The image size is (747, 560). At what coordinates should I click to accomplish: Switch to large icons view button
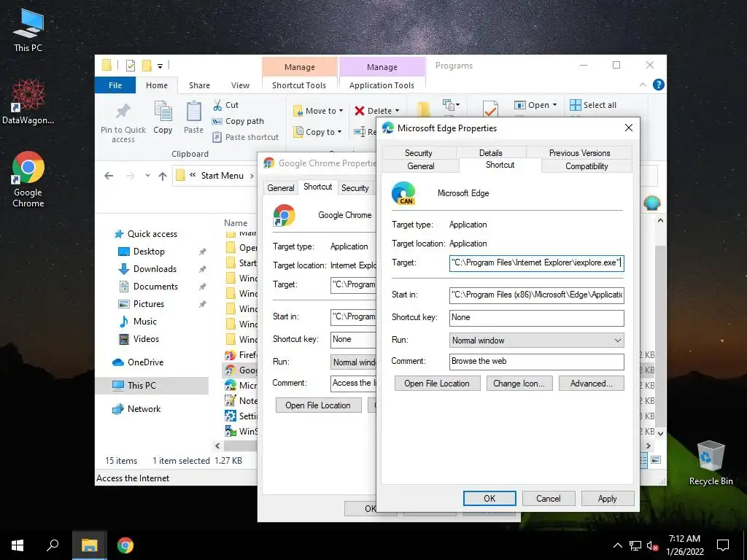[x=656, y=460]
